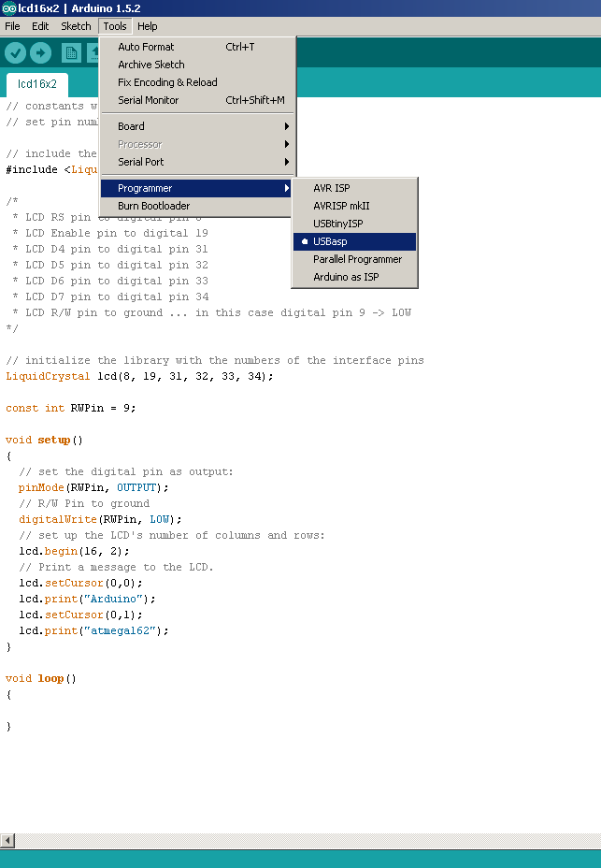Expand the Serial Port submenu
601x868 pixels.
[198, 162]
